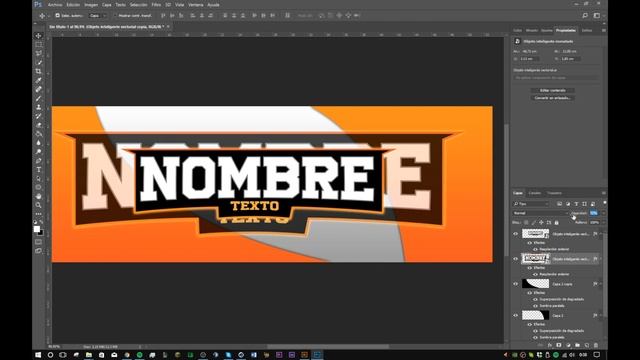Select the Blur tool droplet icon
The height and width of the screenshot is (360, 640).
coord(39,143)
